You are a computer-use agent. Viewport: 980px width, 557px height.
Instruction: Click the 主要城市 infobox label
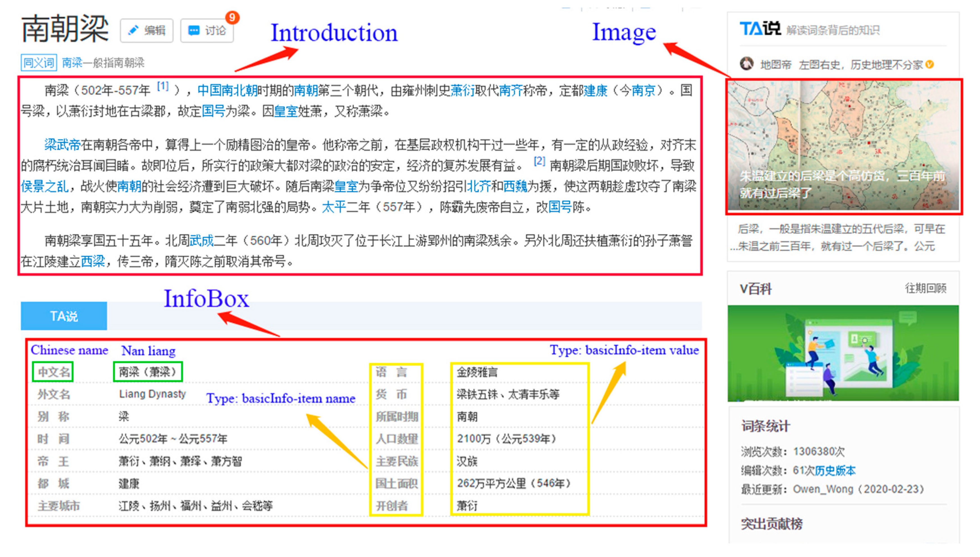point(58,506)
